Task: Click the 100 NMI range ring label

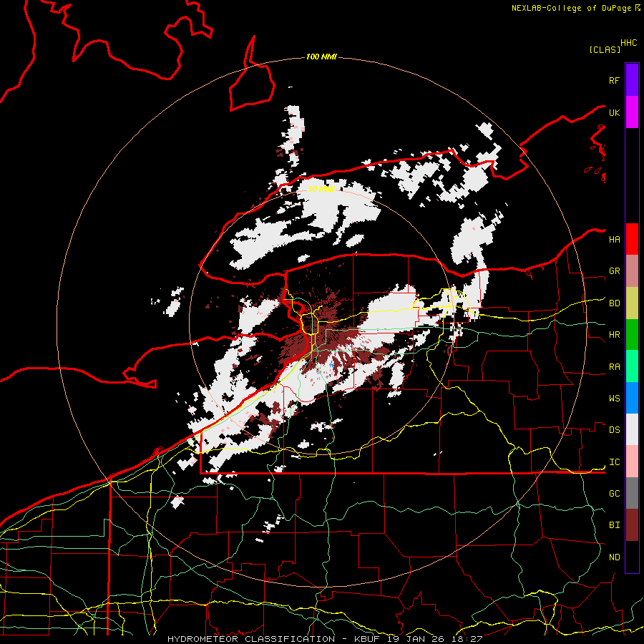Action: 321,57
